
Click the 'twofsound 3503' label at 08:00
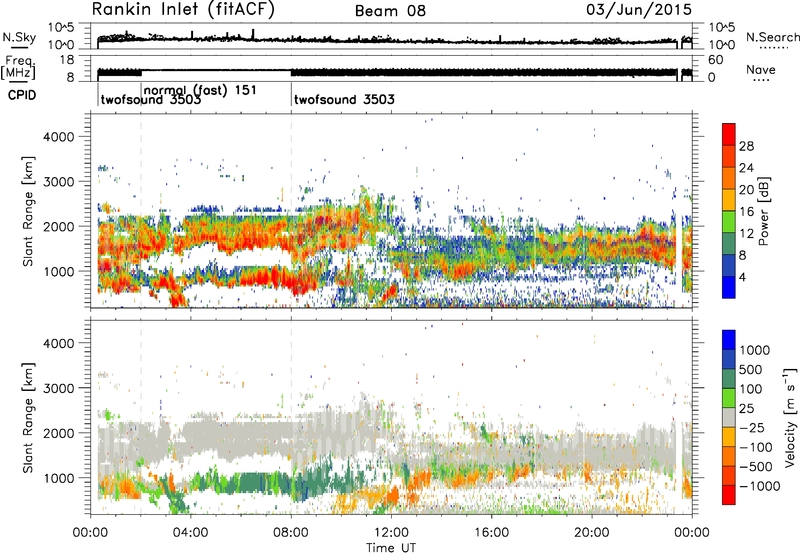tap(344, 99)
